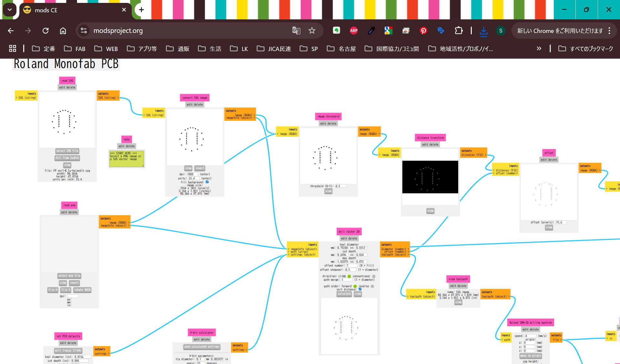Click move to origin button
Viewport: 620px width, 364px height.
(x=530, y=356)
